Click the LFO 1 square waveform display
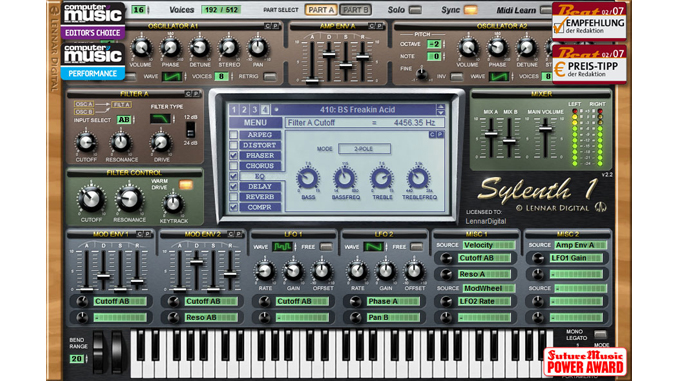 pyautogui.click(x=282, y=247)
